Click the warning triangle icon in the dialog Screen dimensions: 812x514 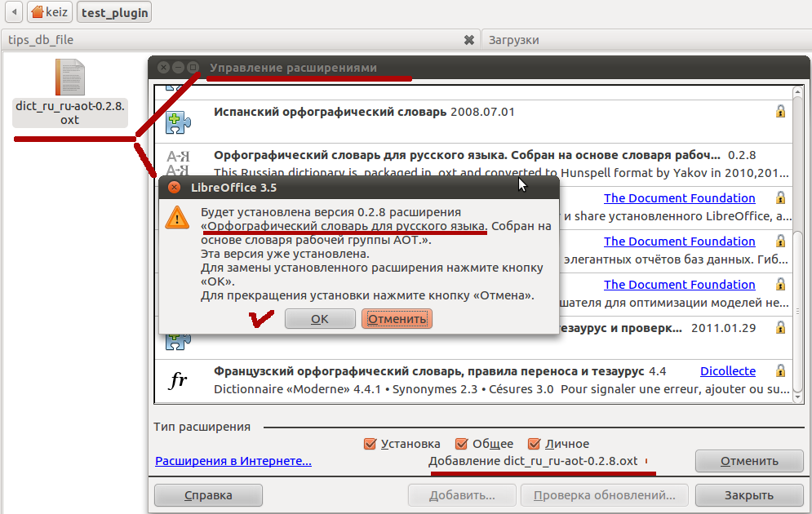click(177, 217)
